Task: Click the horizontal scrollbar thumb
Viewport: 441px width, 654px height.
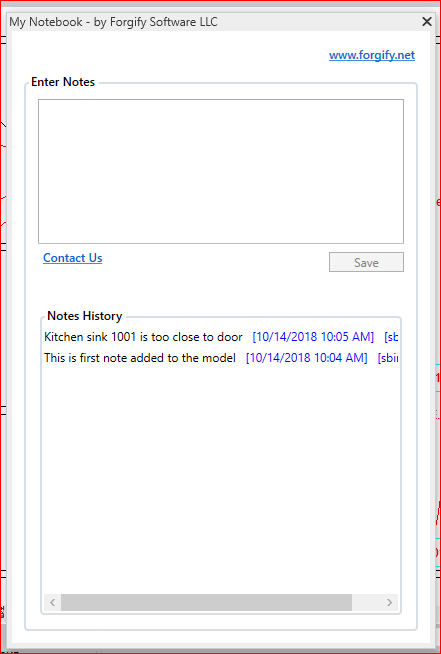Action: [206, 602]
